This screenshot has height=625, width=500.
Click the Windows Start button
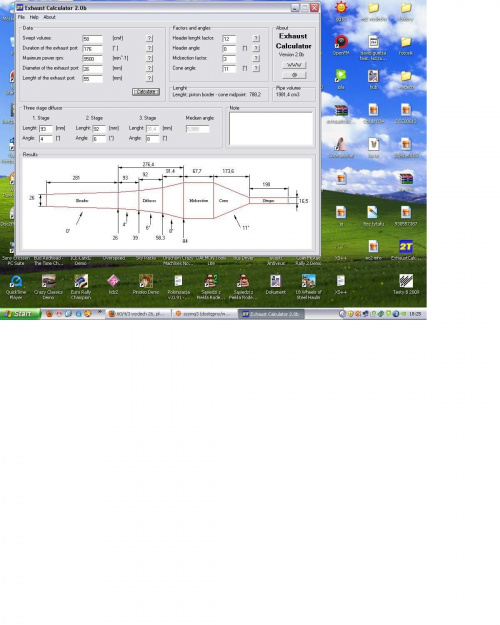click(20, 314)
